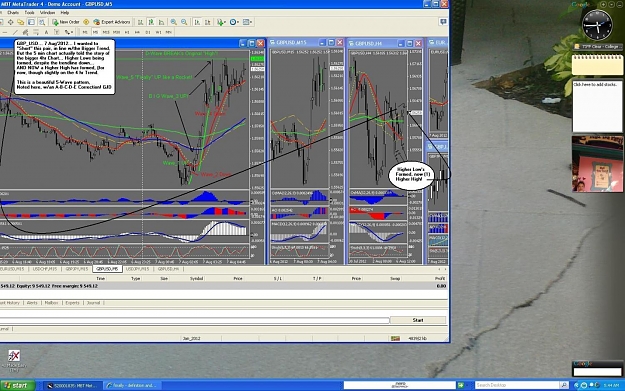
Task: Open the Periods clock dropdown
Action: 234,22
